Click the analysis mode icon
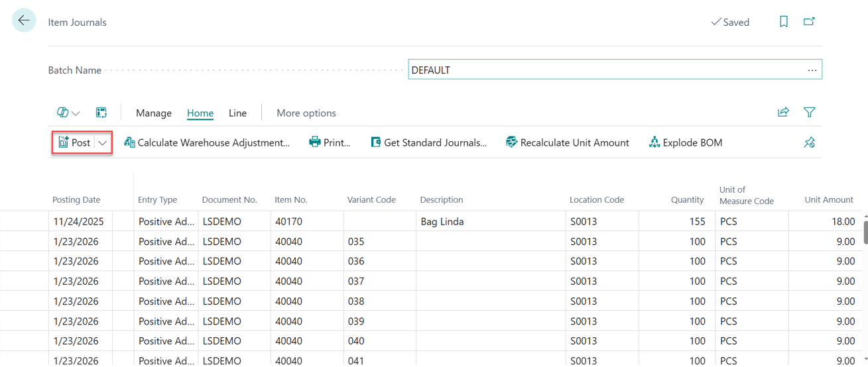Image resolution: width=868 pixels, height=367 pixels. [x=101, y=113]
